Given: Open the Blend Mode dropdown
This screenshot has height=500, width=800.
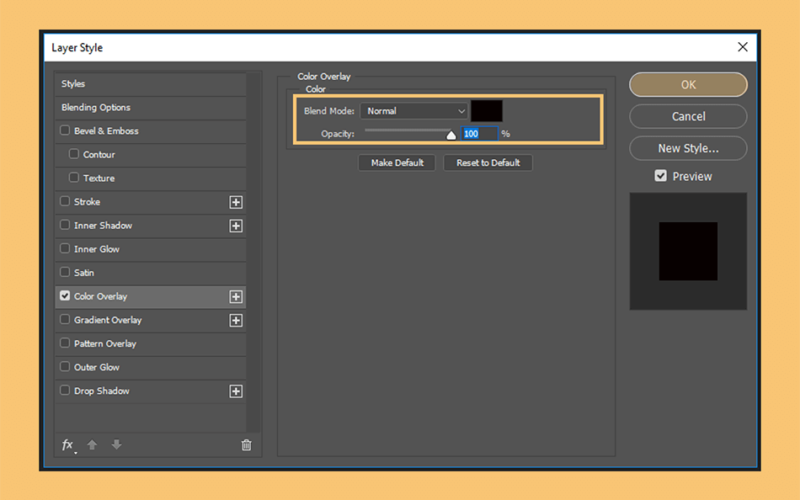Looking at the screenshot, I should (x=414, y=111).
